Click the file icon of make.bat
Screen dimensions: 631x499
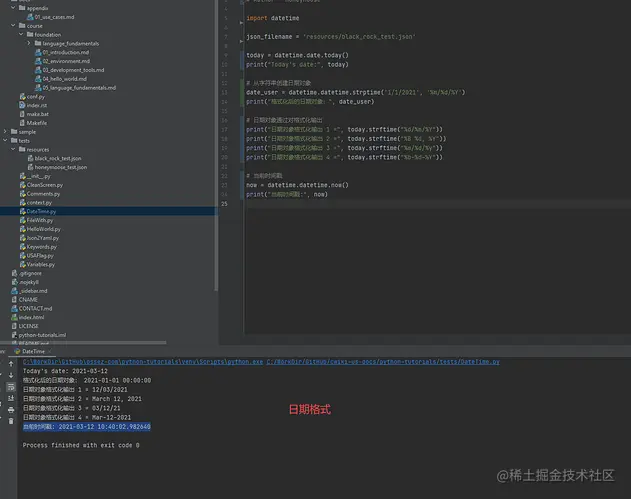[x=23, y=114]
